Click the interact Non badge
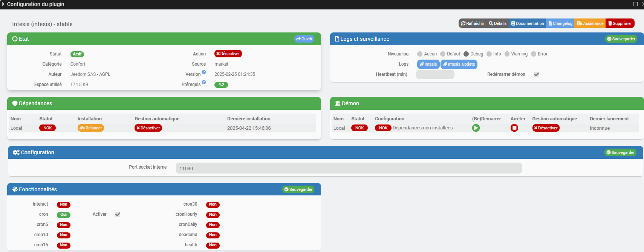The image size is (644, 252). [64, 204]
